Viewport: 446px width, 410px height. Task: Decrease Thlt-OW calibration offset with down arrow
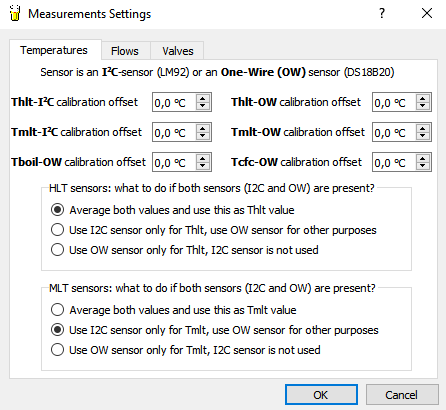423,106
